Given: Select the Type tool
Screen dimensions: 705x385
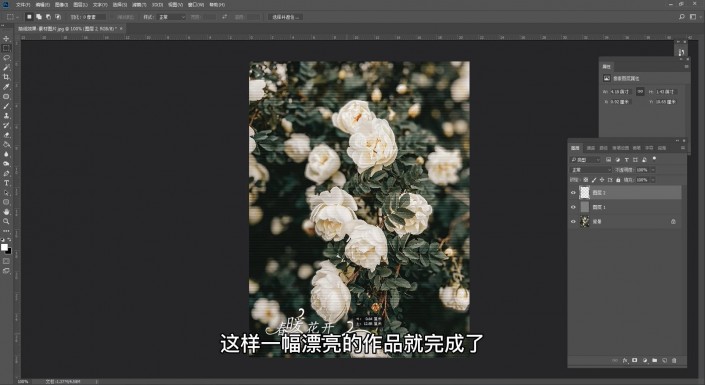Looking at the screenshot, I should (x=6, y=183).
